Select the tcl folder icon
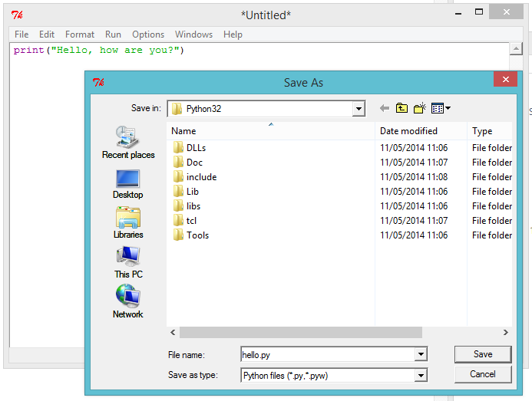 click(x=178, y=221)
